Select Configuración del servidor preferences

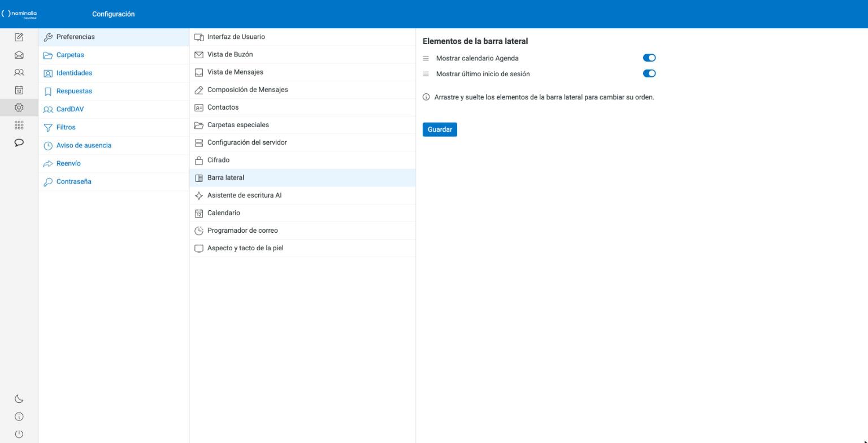point(302,142)
